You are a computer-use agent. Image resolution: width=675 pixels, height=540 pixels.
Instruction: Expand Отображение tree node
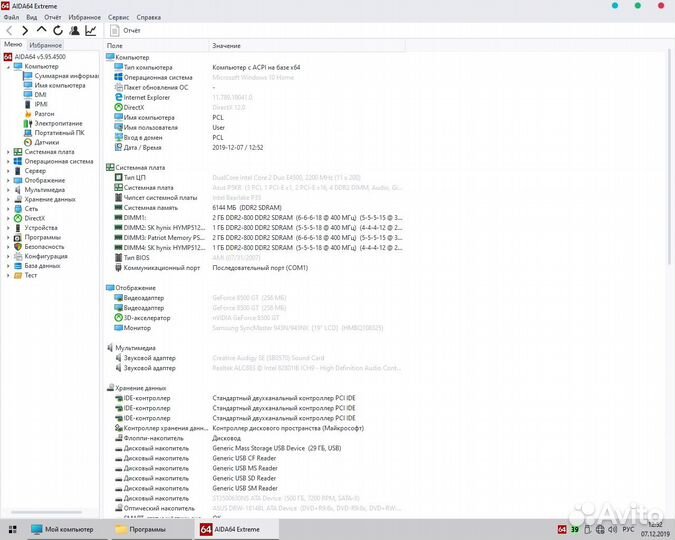click(8, 180)
